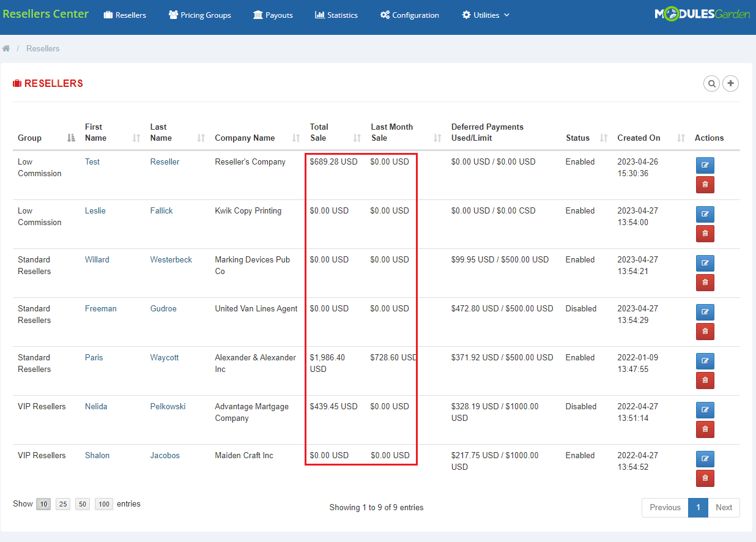Edit the Test Reseller row

[x=705, y=165]
